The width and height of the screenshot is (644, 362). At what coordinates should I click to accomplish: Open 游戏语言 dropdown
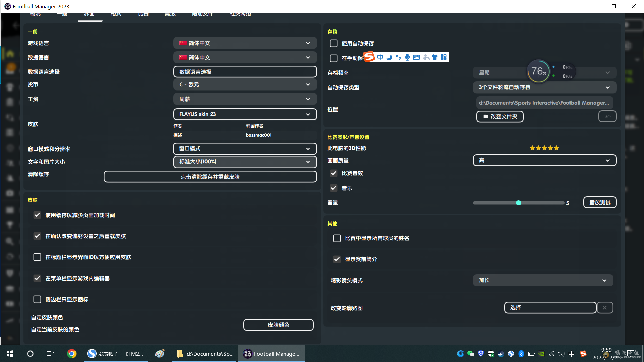point(245,43)
